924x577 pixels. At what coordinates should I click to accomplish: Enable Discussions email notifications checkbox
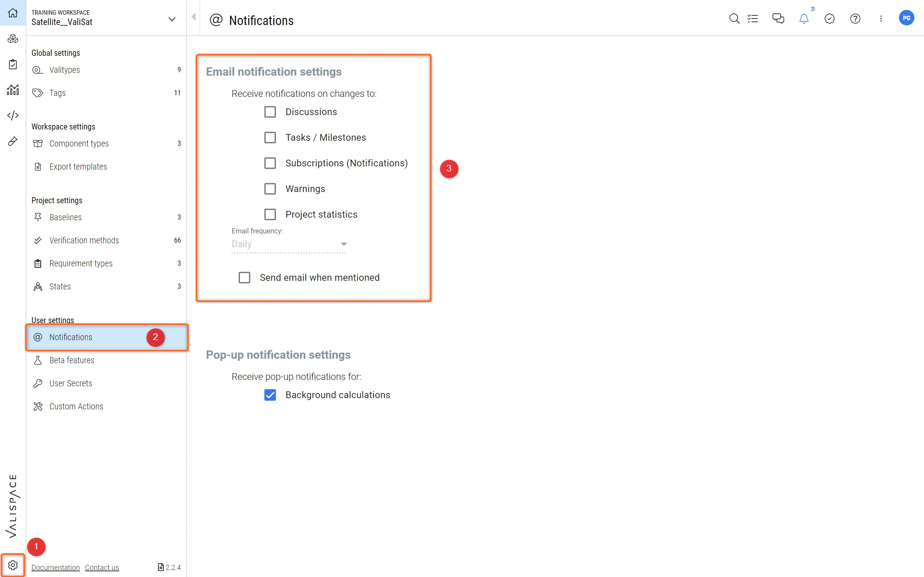(x=270, y=112)
